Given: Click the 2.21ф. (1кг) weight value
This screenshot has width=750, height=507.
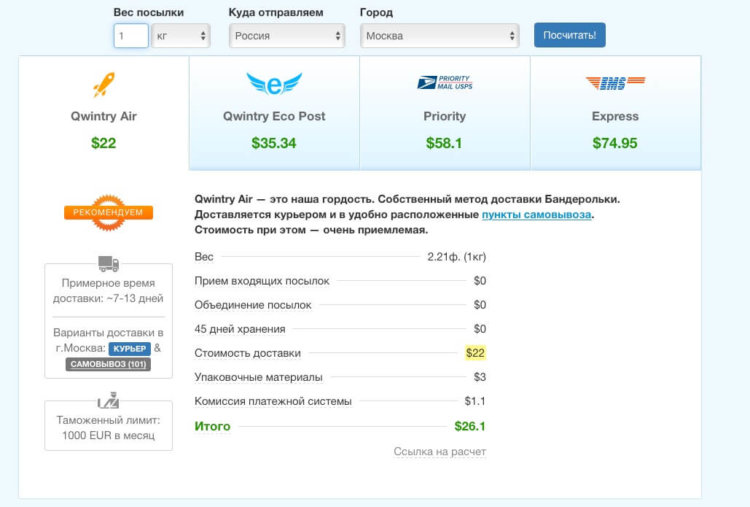Looking at the screenshot, I should click(457, 257).
